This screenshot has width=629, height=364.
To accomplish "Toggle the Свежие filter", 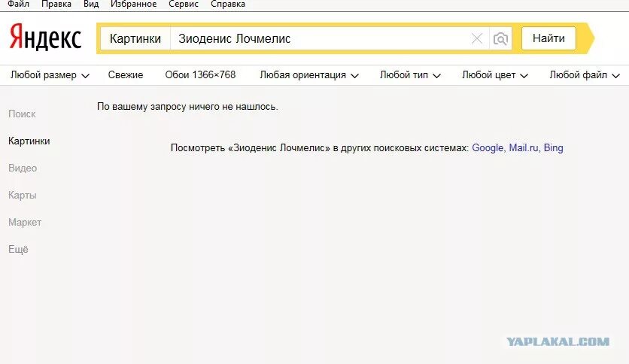I will [126, 75].
